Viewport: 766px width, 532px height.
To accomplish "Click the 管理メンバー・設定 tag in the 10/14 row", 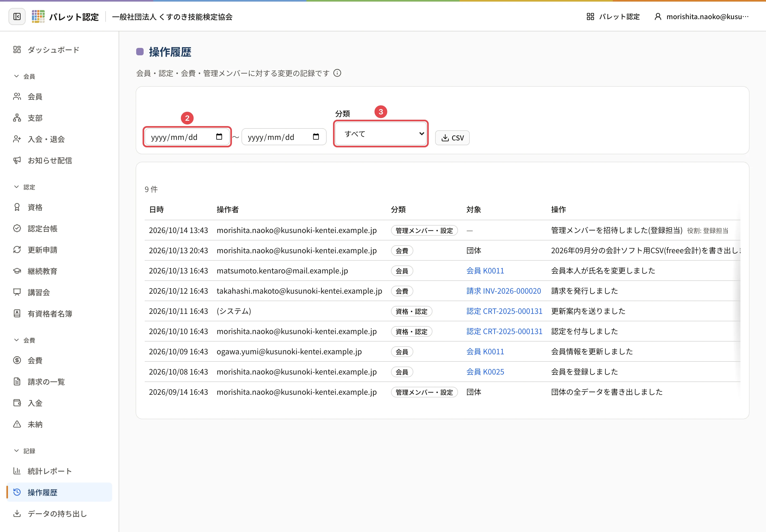I will [424, 230].
